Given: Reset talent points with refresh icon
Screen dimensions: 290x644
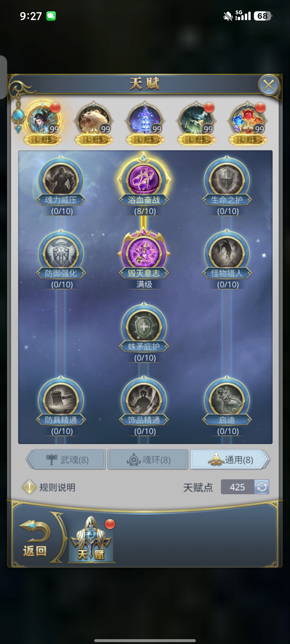Looking at the screenshot, I should 262,487.
